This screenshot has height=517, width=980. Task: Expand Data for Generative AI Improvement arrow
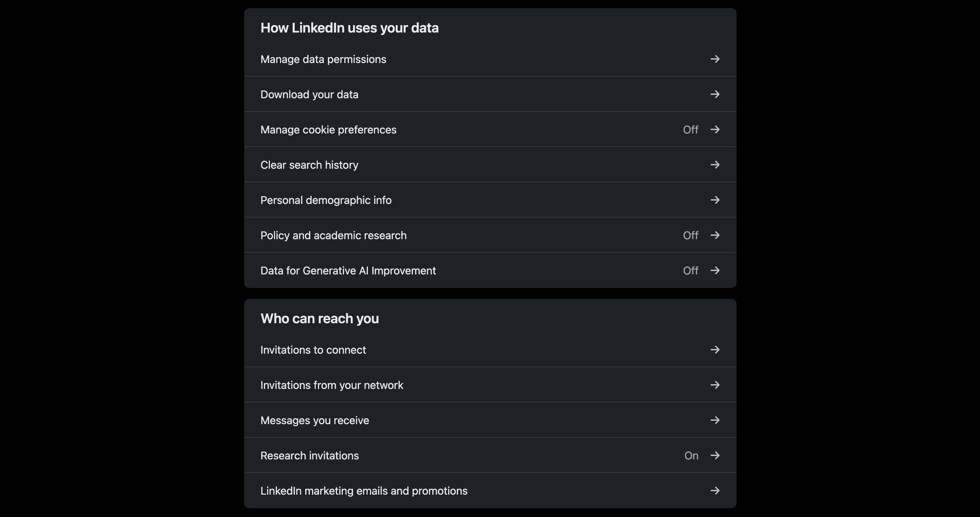(x=715, y=270)
